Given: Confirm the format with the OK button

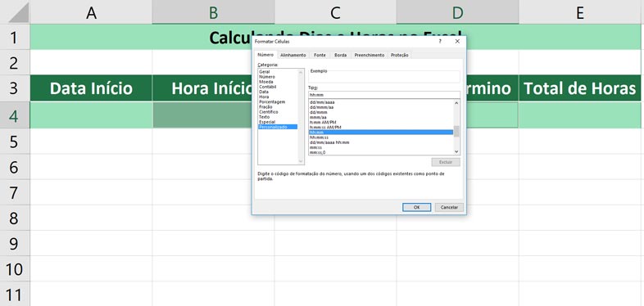Looking at the screenshot, I should pos(416,207).
